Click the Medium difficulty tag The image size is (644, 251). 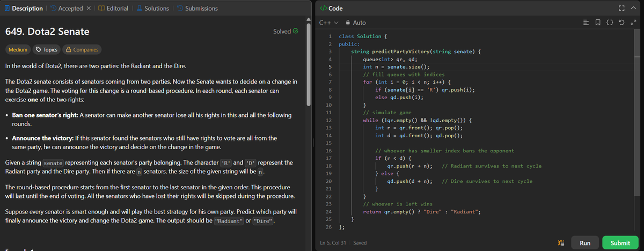coord(18,49)
